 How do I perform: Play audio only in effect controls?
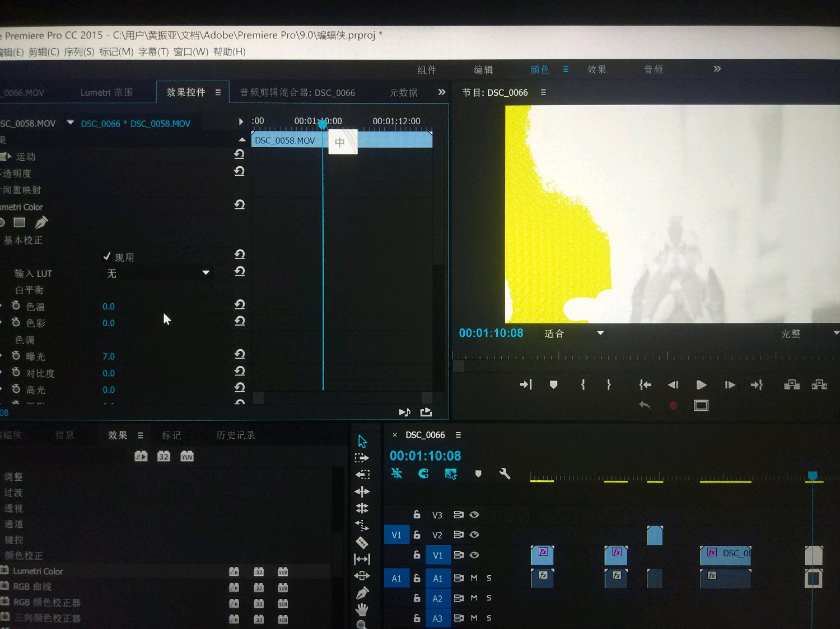pos(404,412)
